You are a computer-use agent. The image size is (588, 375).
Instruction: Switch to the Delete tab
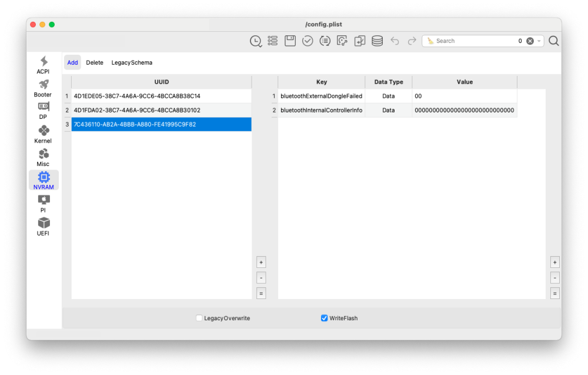95,62
